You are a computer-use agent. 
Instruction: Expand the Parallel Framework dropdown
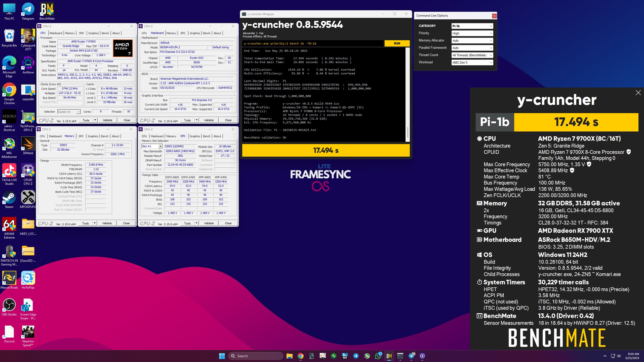[x=472, y=48]
